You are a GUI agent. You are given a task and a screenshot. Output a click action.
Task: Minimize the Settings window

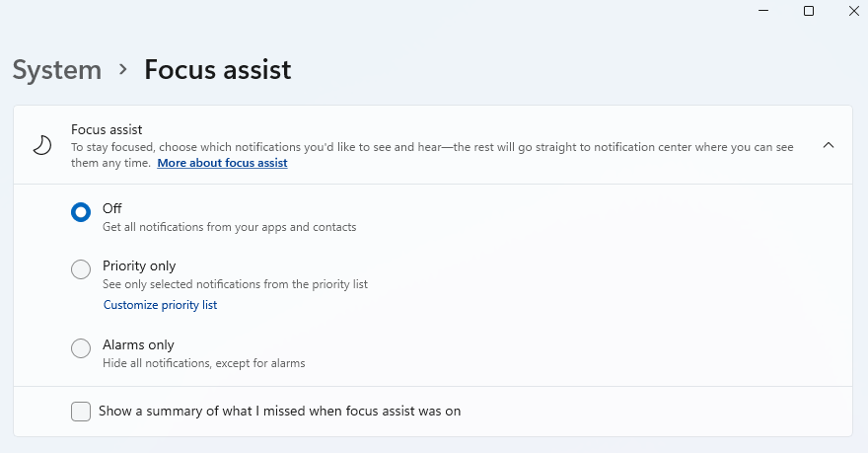click(x=763, y=11)
